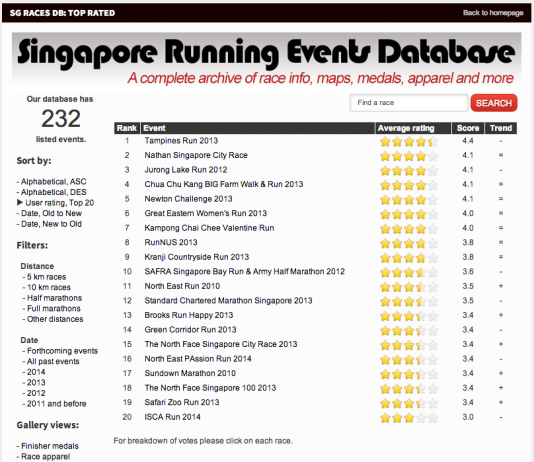Click the stars for Sundown Marathon 2010
This screenshot has width=534, height=462.
(409, 374)
